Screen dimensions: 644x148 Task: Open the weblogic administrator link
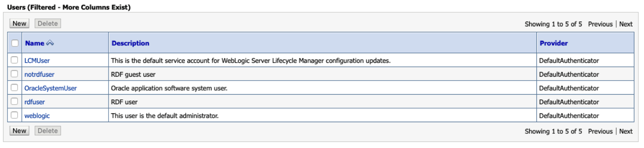coord(37,116)
